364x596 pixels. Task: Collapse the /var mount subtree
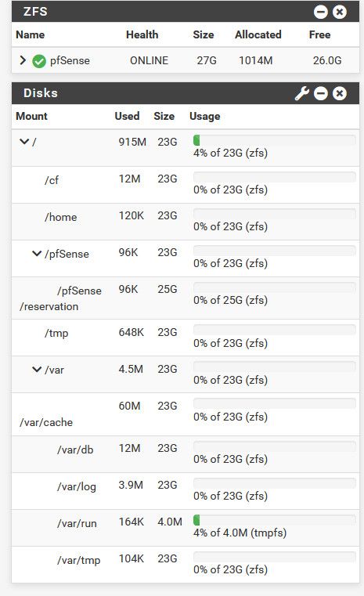tap(37, 370)
